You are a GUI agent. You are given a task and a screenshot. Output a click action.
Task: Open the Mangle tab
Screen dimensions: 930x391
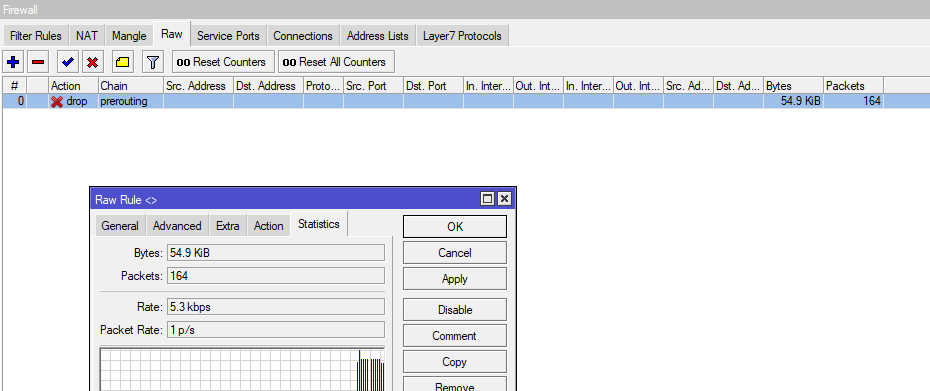coord(129,36)
